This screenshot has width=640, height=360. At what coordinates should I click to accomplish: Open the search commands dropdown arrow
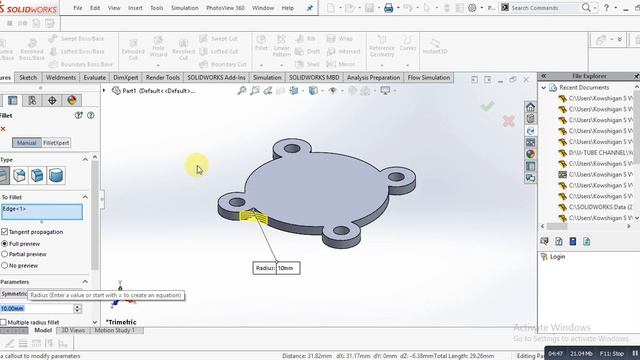[595, 8]
